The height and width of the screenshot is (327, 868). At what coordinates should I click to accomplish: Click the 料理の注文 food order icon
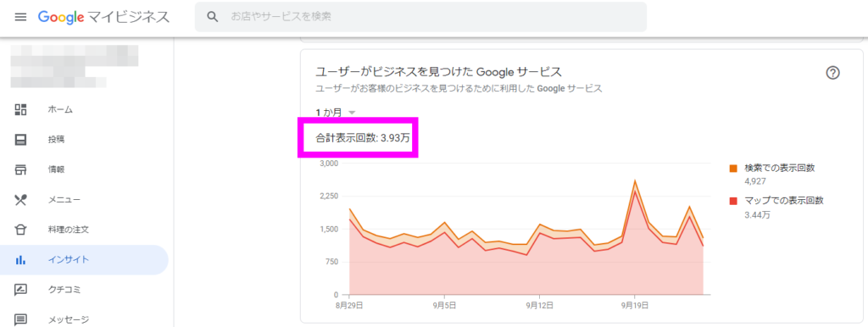click(x=20, y=230)
